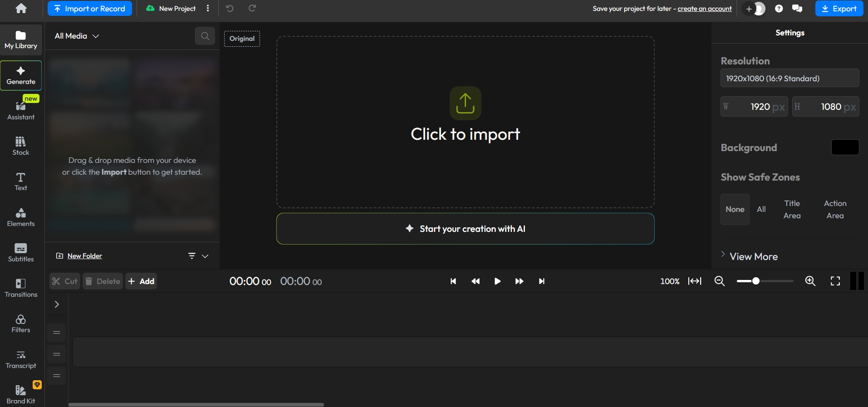Viewport: 868px width, 407px height.
Task: Click Start your creation with AI
Action: pyautogui.click(x=465, y=229)
